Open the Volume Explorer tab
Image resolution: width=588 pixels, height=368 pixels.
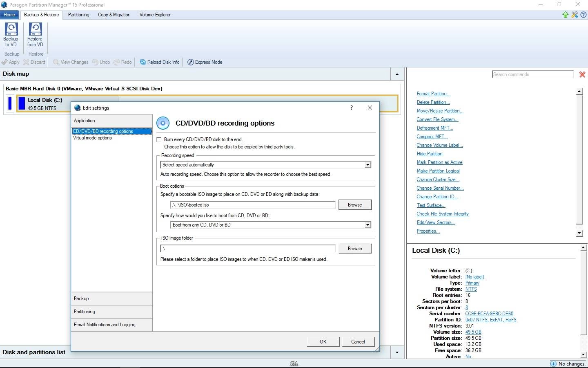pyautogui.click(x=155, y=15)
